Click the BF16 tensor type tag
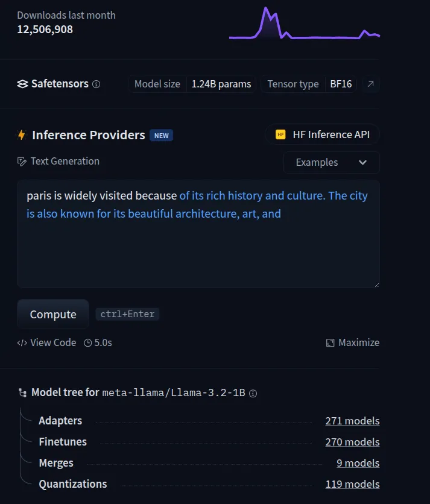 [341, 84]
